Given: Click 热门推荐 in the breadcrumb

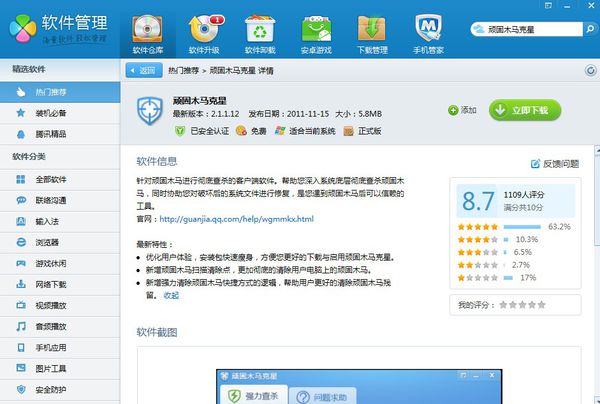Looking at the screenshot, I should (184, 71).
